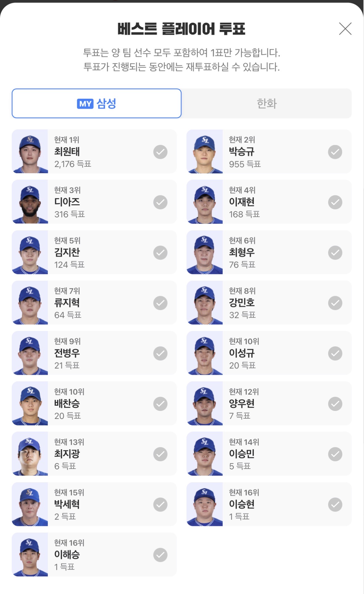Check the vote mark for 최원태
The width and height of the screenshot is (364, 594).
(x=160, y=152)
